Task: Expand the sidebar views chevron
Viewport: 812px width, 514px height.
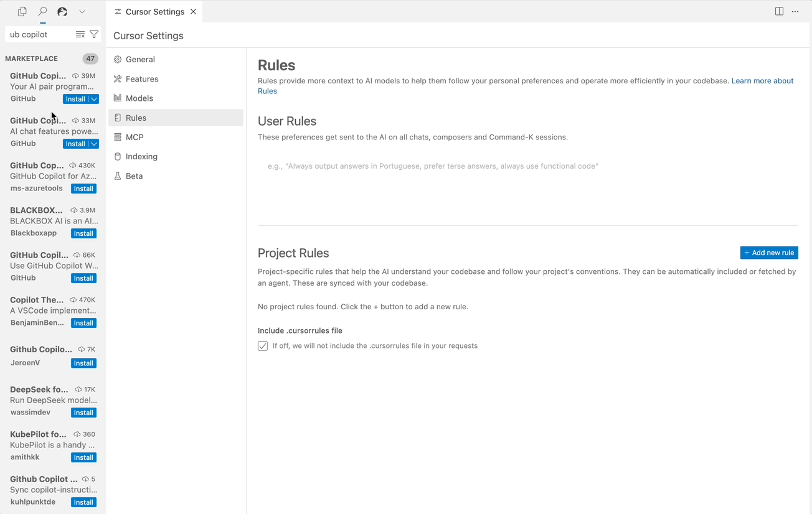Action: pos(82,11)
